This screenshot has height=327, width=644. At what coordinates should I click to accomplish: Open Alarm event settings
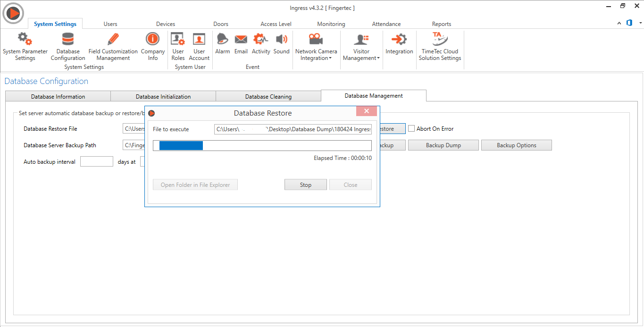coord(222,44)
